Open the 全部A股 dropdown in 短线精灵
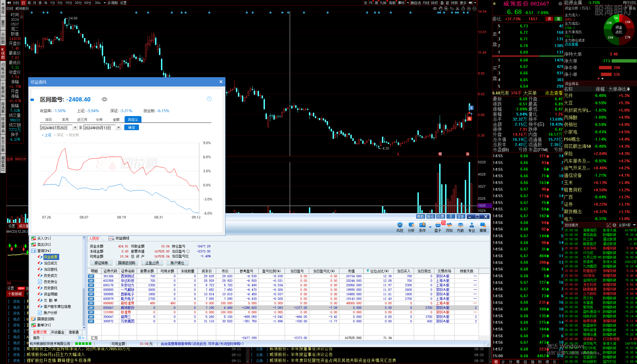This screenshot has width=637, height=364. [x=627, y=225]
